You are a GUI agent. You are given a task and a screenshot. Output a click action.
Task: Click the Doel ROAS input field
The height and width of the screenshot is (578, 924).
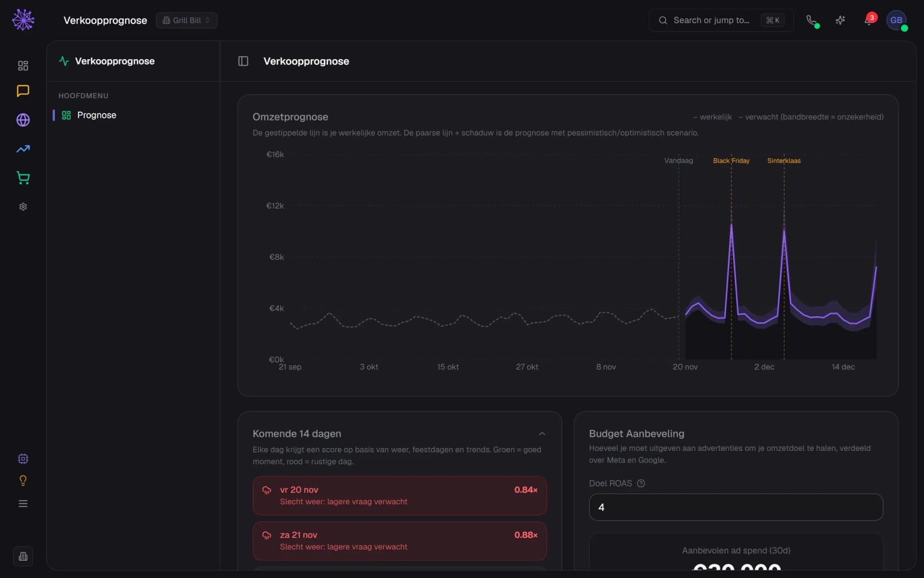point(736,507)
